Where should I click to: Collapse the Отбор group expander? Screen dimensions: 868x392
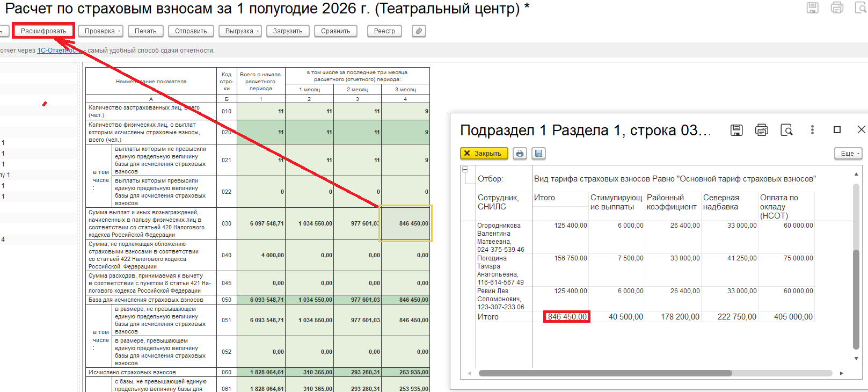[464, 170]
